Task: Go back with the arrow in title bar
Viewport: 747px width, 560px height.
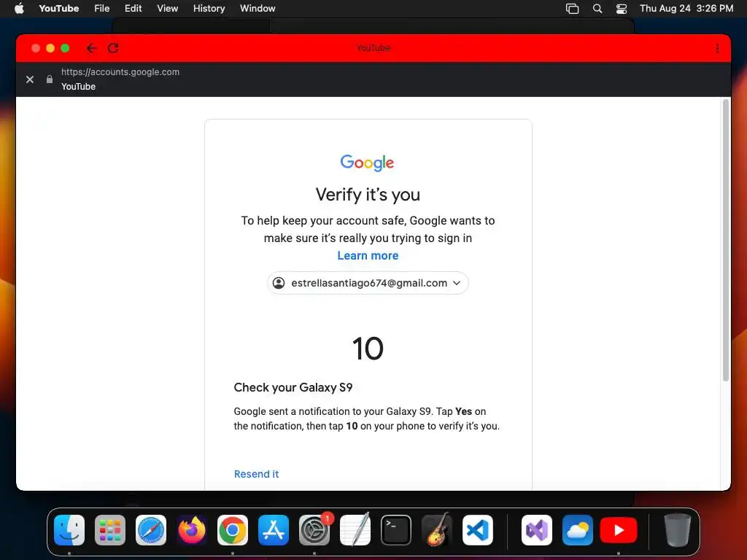Action: (x=91, y=48)
